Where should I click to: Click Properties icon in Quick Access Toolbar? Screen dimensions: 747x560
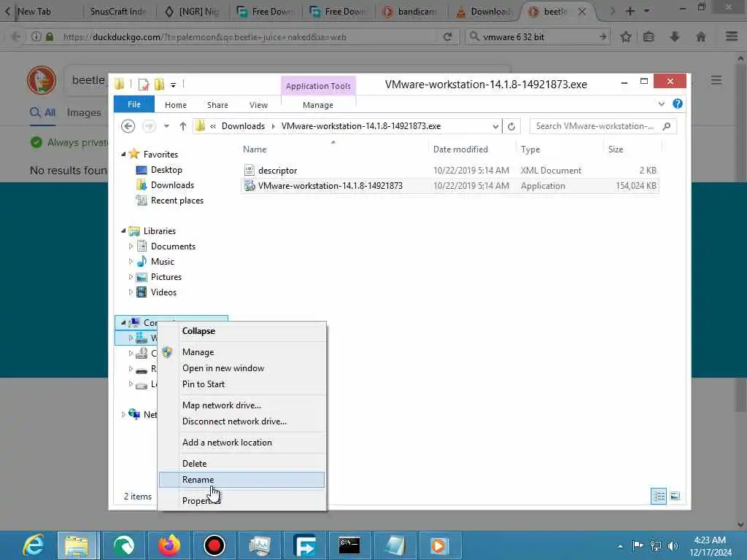[x=143, y=85]
